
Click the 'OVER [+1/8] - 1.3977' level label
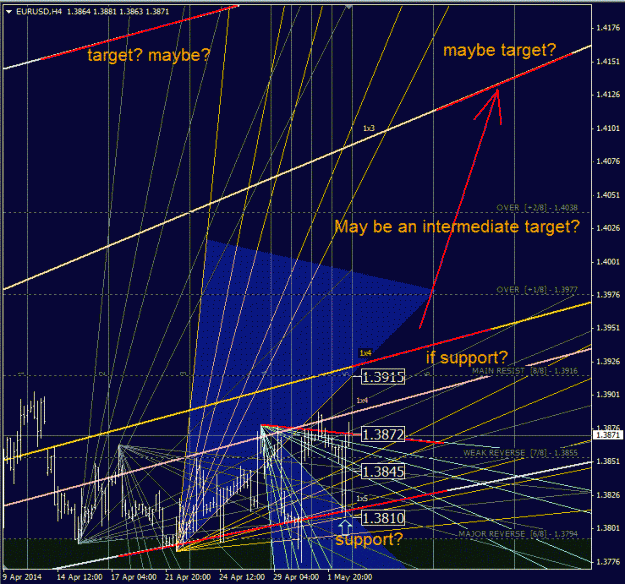(537, 289)
